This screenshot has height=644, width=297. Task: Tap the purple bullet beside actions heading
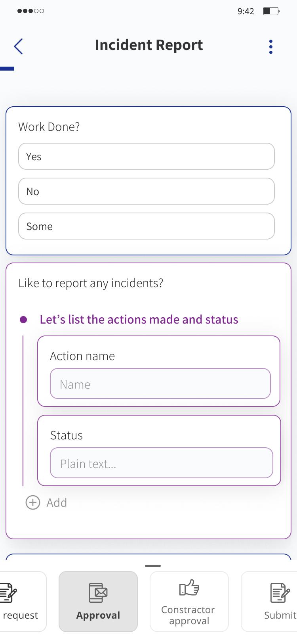23,319
